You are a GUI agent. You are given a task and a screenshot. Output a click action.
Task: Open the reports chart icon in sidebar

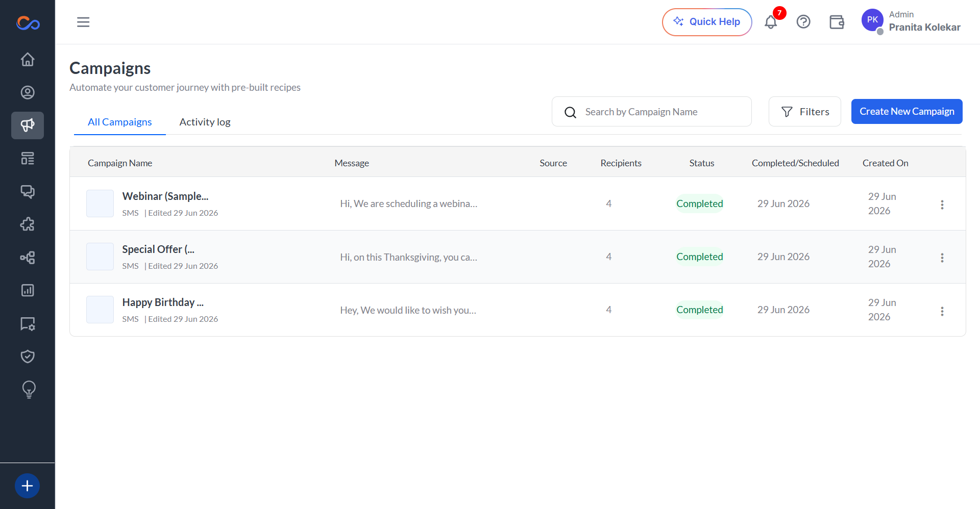(x=28, y=290)
